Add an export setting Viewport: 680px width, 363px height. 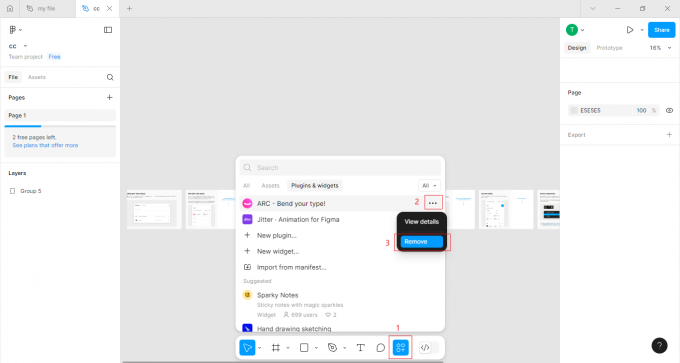click(x=669, y=135)
